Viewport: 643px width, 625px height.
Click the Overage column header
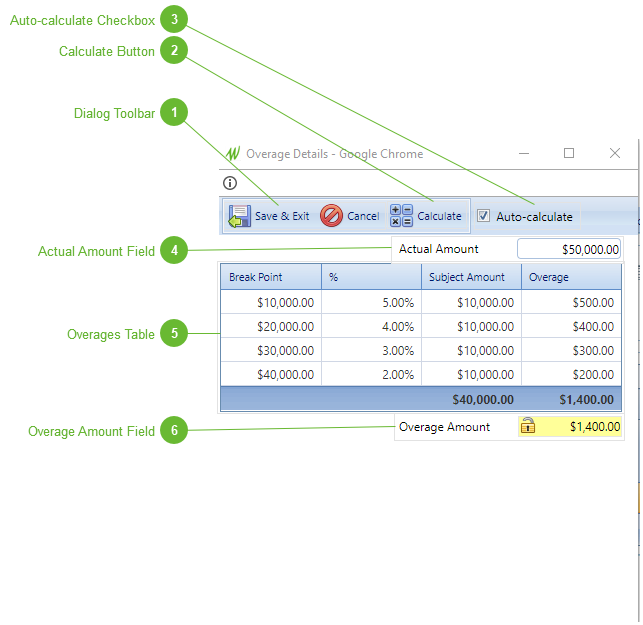pyautogui.click(x=572, y=277)
